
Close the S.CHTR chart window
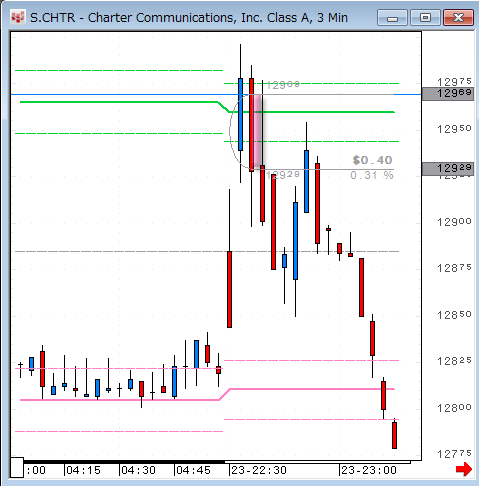point(458,18)
